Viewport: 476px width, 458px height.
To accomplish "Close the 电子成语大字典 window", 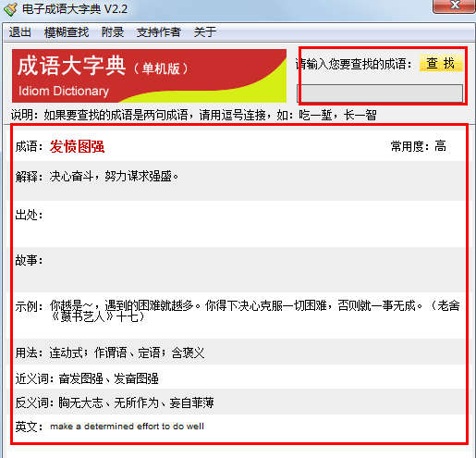I will (454, 6).
